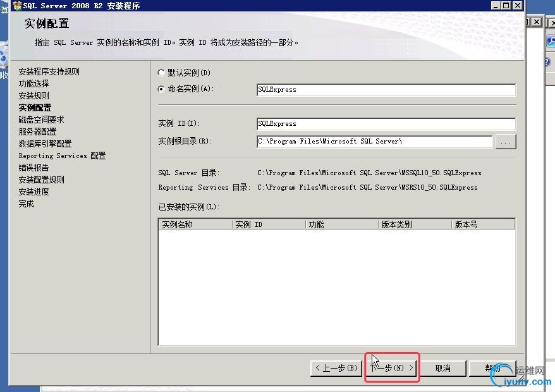Select the 命名实例 radio button

click(161, 89)
